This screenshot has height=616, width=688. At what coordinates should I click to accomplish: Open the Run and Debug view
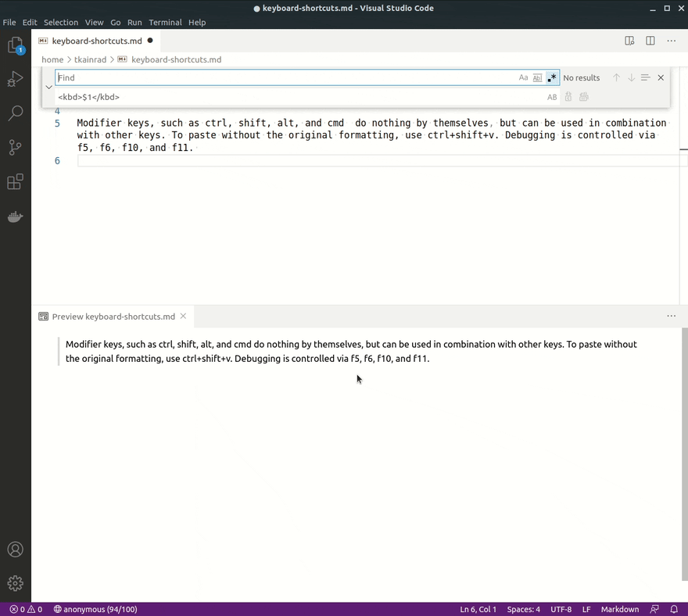[16, 80]
